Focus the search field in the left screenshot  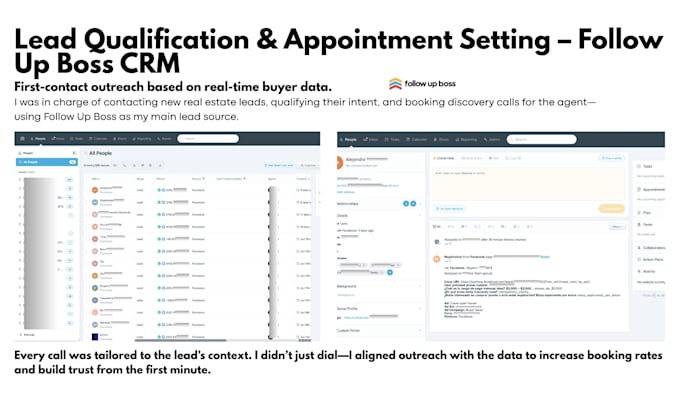(208, 139)
